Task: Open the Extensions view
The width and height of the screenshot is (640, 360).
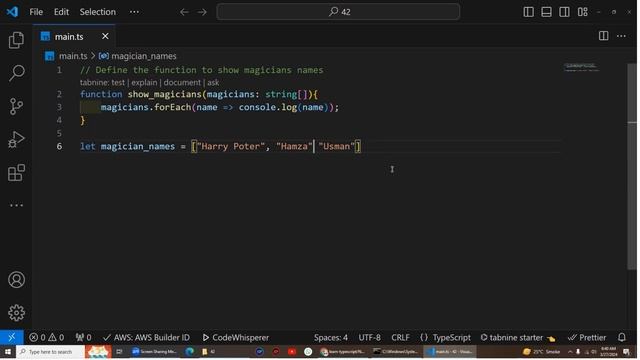Action: [16, 173]
